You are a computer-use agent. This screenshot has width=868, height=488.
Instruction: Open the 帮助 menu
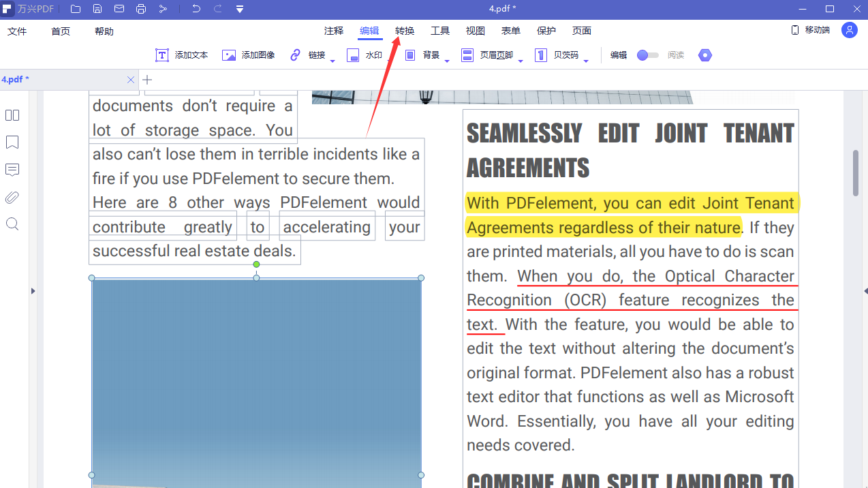[104, 31]
